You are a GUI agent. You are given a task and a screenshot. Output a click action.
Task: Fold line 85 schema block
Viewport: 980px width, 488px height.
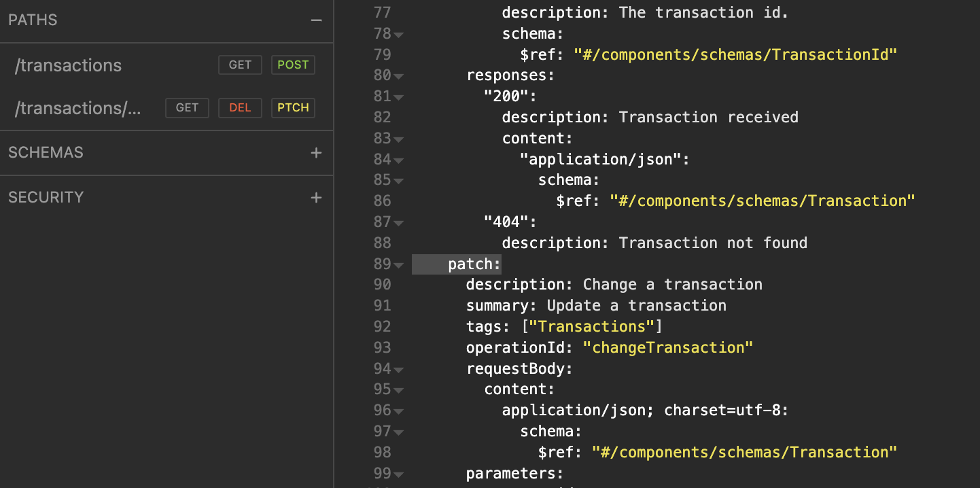[399, 181]
